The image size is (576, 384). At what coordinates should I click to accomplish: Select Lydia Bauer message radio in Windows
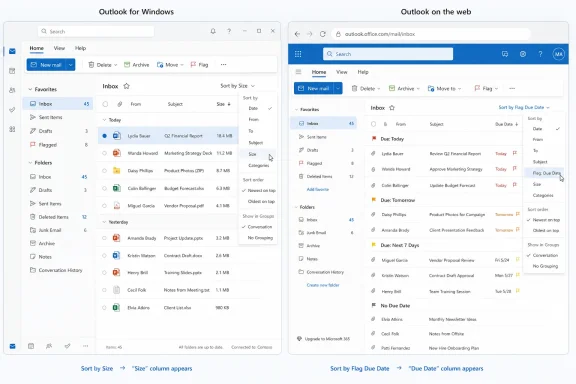(x=105, y=136)
